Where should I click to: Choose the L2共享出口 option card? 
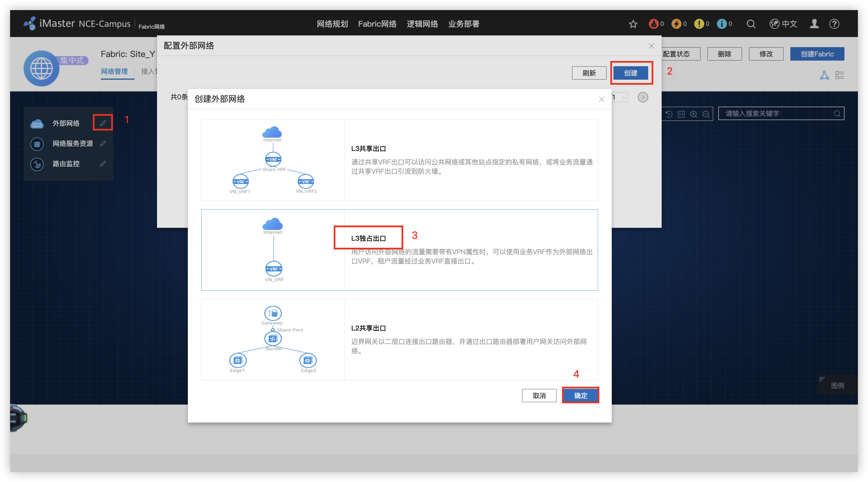(399, 339)
